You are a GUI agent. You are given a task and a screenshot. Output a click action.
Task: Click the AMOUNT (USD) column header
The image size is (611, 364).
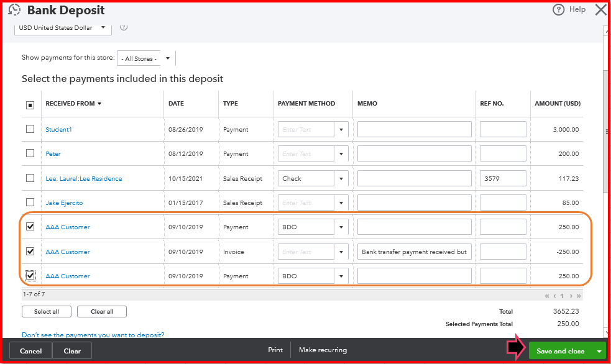pos(557,104)
